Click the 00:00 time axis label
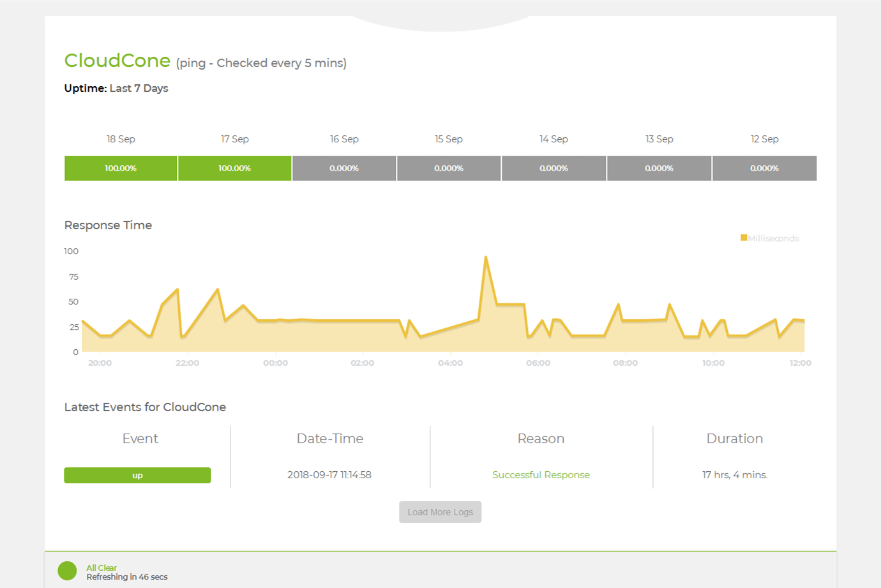 275,363
